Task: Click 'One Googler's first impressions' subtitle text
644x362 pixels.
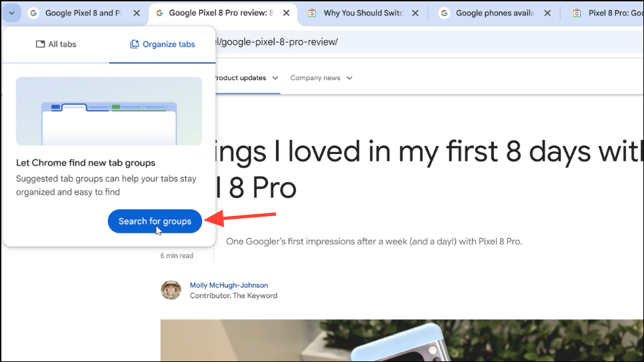Action: [x=374, y=241]
